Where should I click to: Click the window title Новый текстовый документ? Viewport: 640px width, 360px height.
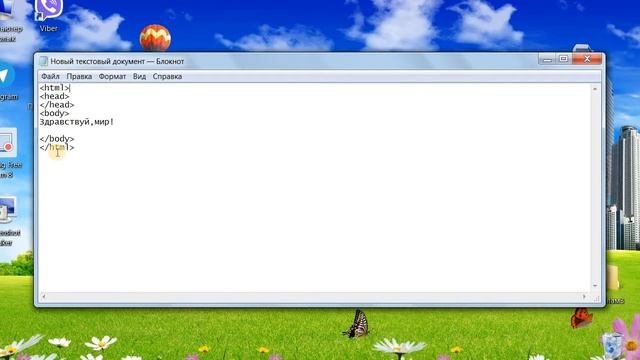coord(98,61)
